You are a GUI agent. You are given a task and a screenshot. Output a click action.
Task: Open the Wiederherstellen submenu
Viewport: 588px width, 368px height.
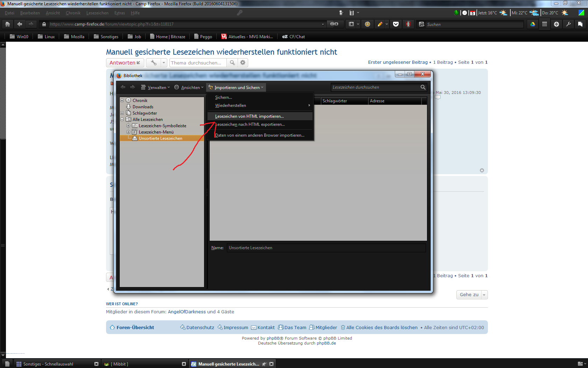tap(260, 105)
